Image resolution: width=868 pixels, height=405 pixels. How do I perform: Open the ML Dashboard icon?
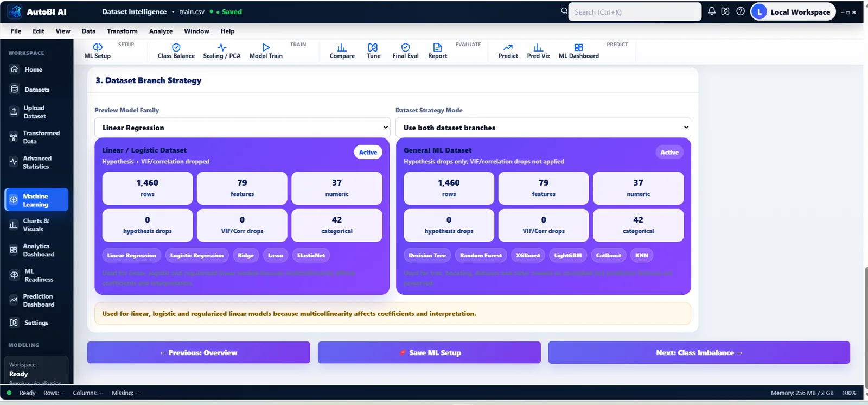[578, 51]
